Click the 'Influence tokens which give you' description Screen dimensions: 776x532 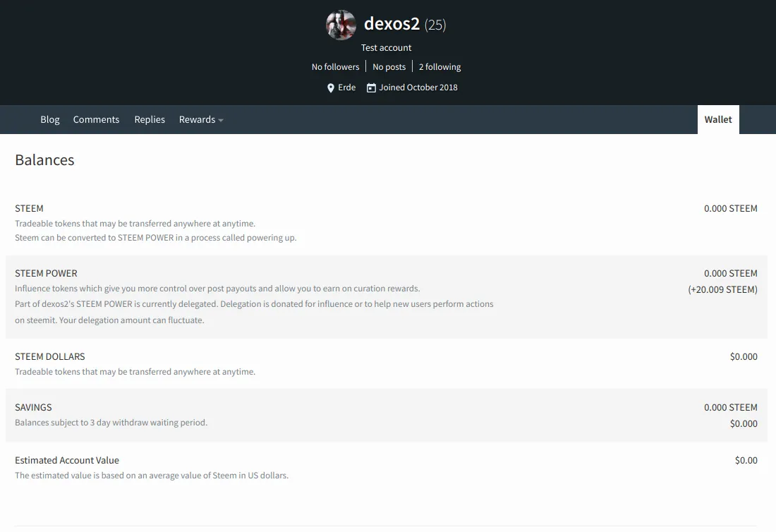tap(217, 289)
